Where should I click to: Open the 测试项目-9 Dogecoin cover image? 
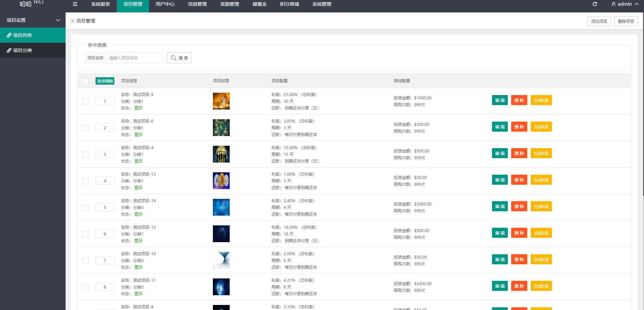point(221,101)
